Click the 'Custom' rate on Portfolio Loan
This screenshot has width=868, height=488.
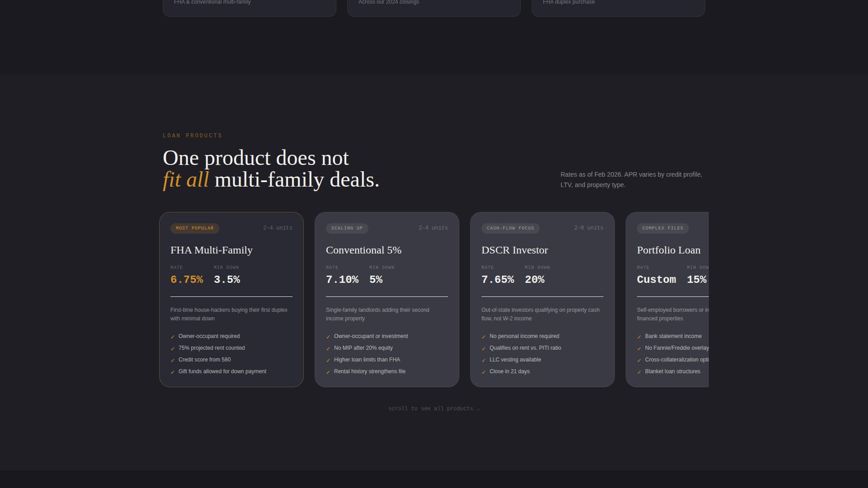coord(656,279)
